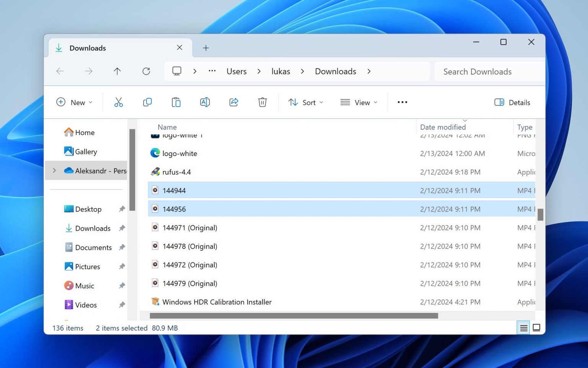Rename selection with the Rename icon
This screenshot has height=368, width=588.
tap(204, 102)
